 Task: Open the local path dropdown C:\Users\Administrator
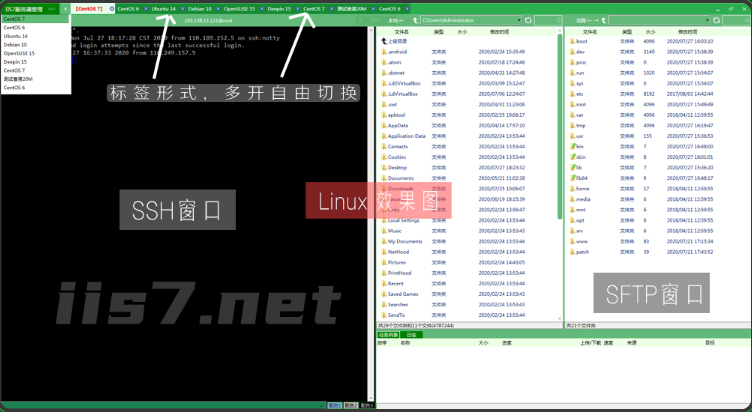(x=519, y=20)
